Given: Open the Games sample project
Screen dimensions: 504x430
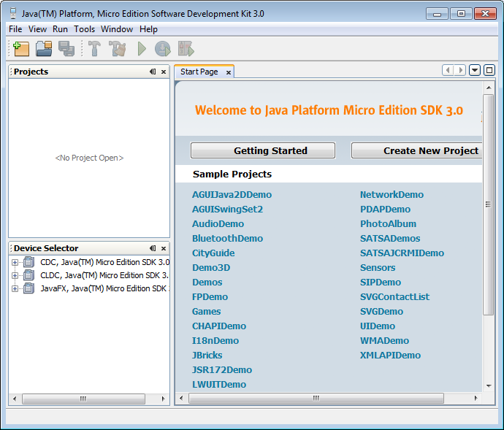Looking at the screenshot, I should coord(207,312).
